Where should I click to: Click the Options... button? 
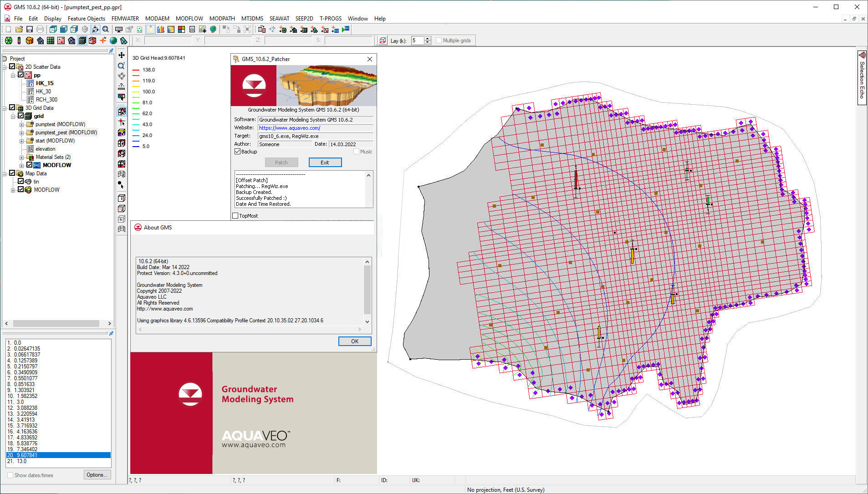97,475
